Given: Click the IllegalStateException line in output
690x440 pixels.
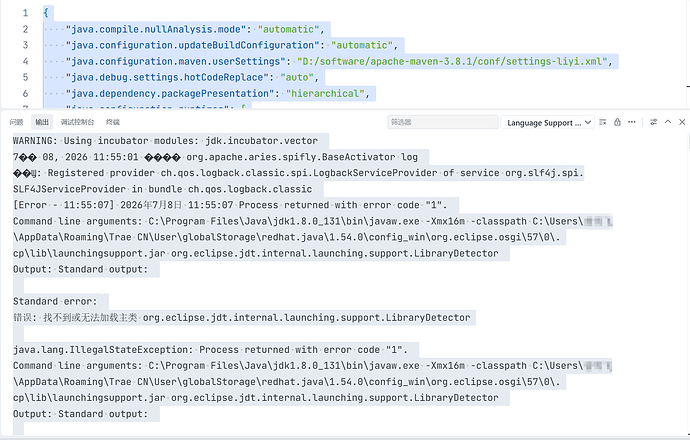Looking at the screenshot, I should [210, 350].
